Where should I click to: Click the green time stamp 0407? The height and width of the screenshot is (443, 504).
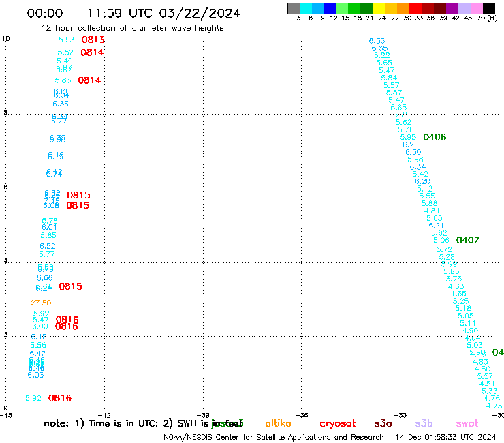point(468,240)
